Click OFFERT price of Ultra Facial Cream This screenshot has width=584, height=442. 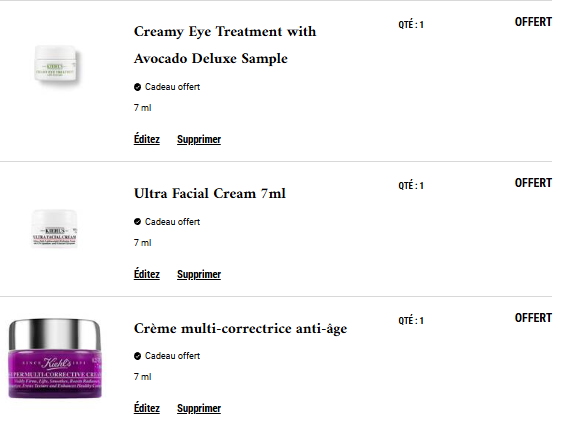[x=533, y=183]
